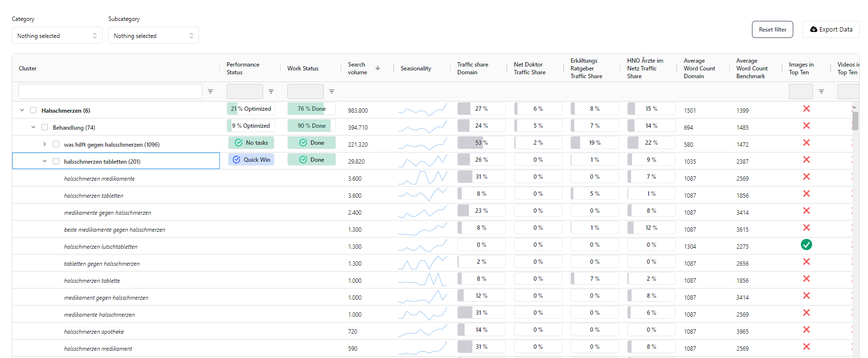Sort by Traffic share Domain header
This screenshot has width=868, height=358.
(x=472, y=68)
